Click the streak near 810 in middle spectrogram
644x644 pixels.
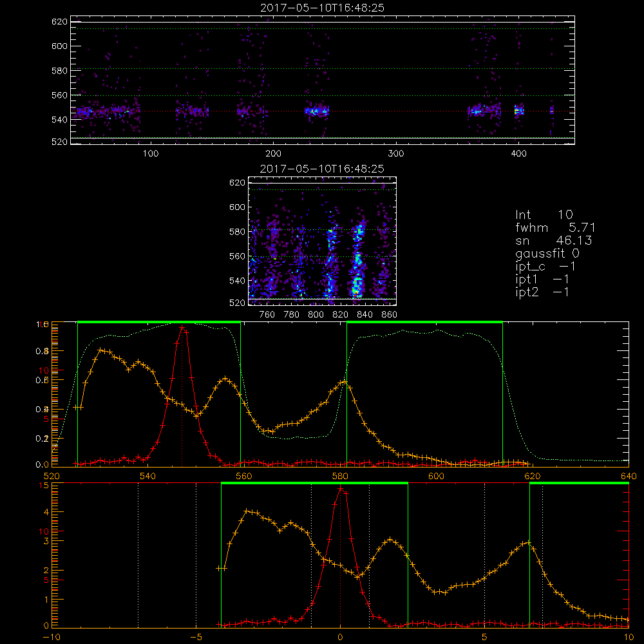click(330, 263)
